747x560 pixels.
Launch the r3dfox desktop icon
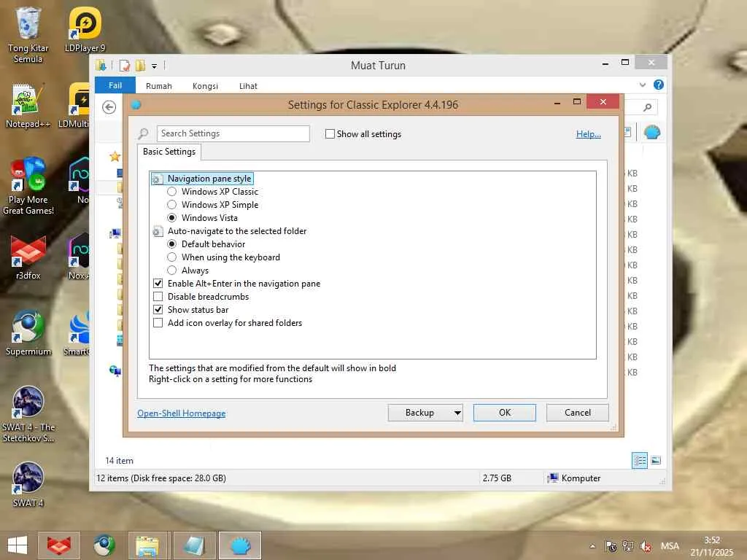click(x=28, y=257)
